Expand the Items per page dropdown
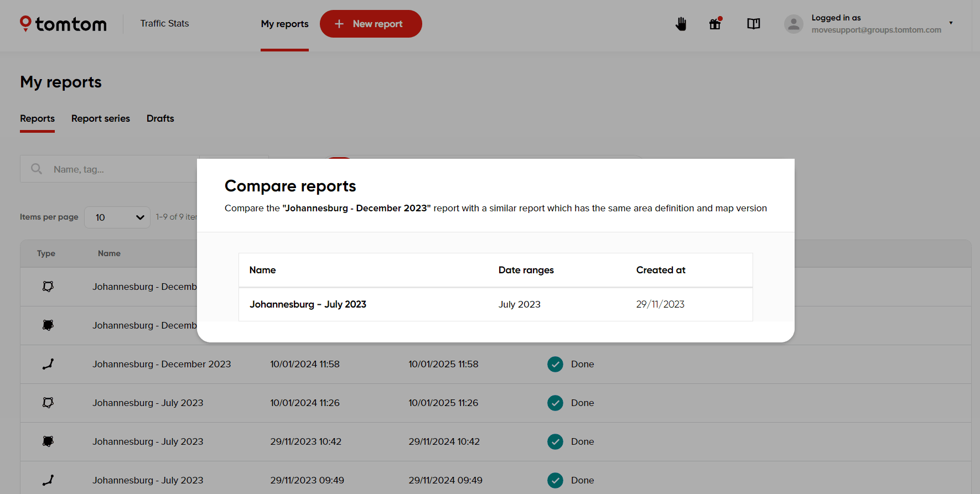 point(117,217)
